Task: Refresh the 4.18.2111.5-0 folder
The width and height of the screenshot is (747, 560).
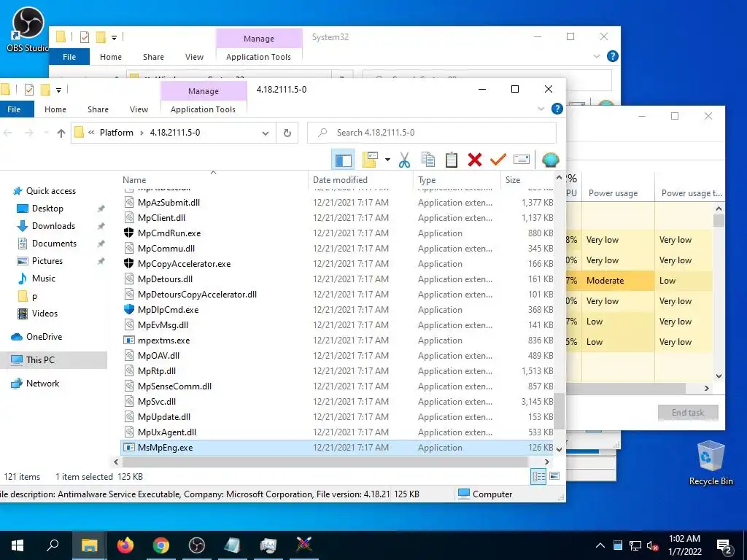Action: 287,133
